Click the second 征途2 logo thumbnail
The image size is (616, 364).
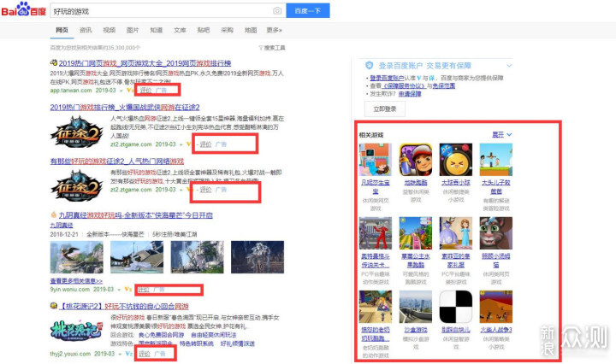pos(77,186)
